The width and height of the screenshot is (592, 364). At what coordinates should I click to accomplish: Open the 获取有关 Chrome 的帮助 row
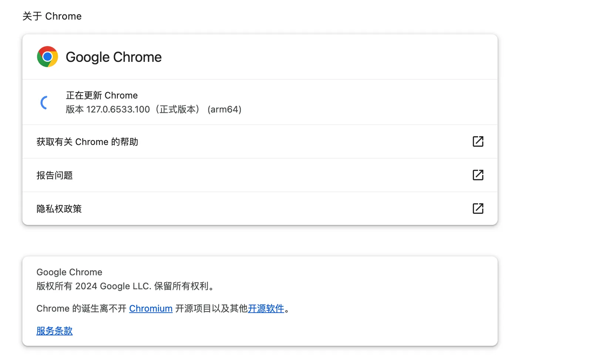tap(260, 142)
